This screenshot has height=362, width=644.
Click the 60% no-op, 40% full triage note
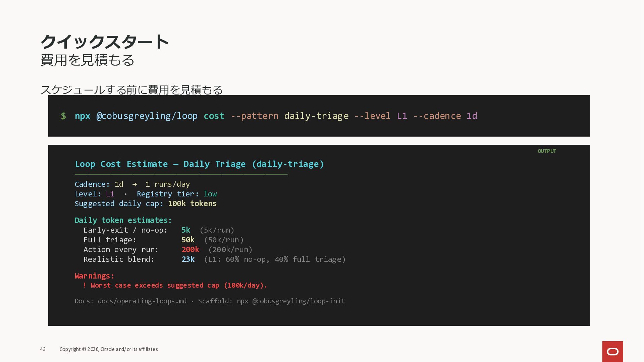(275, 259)
